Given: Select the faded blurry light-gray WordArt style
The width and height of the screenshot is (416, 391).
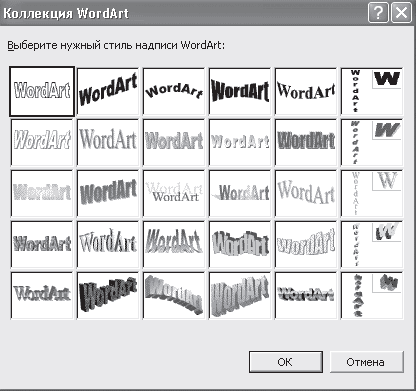Looking at the screenshot, I should 42,193.
